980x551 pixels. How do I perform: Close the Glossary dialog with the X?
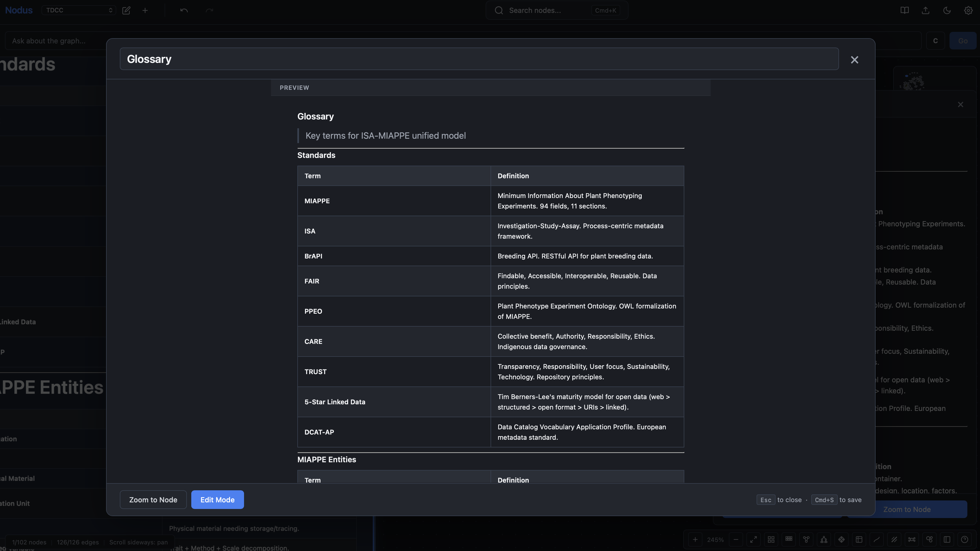coord(854,60)
